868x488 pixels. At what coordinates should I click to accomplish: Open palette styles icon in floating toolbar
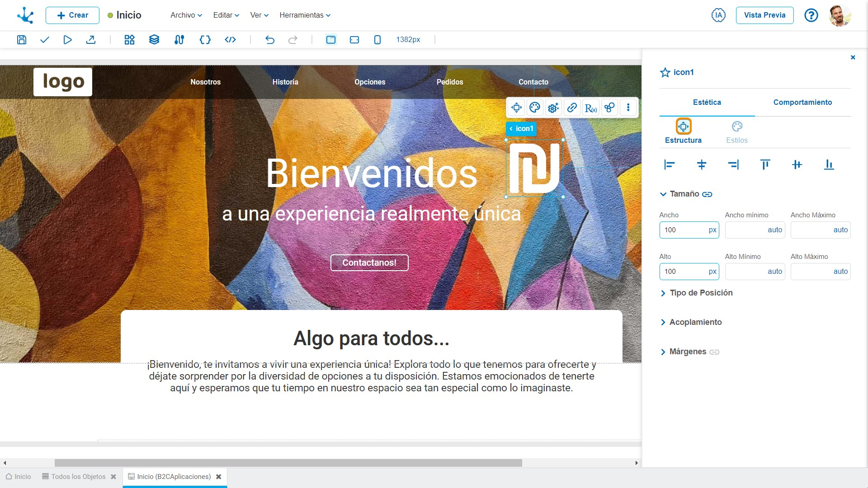[x=535, y=108]
